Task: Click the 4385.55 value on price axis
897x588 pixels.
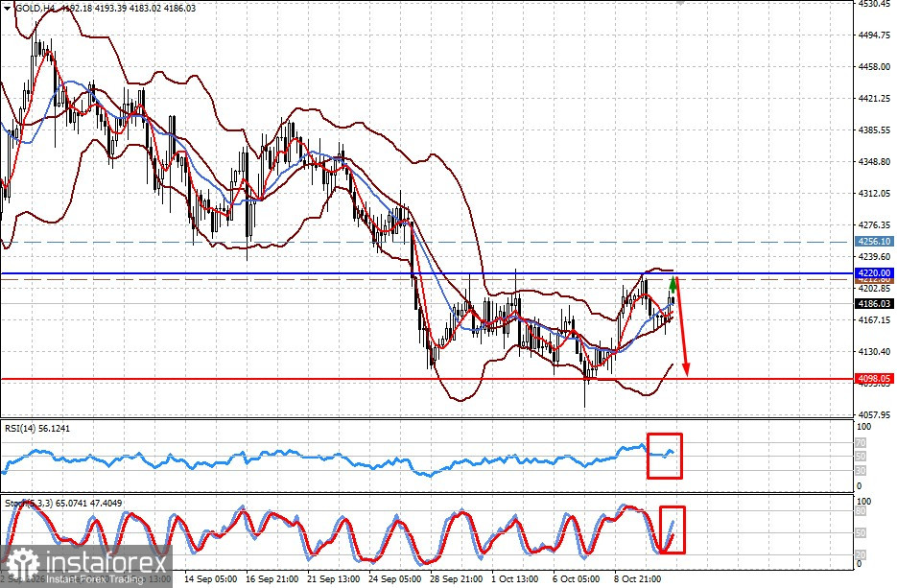Action: [875, 129]
